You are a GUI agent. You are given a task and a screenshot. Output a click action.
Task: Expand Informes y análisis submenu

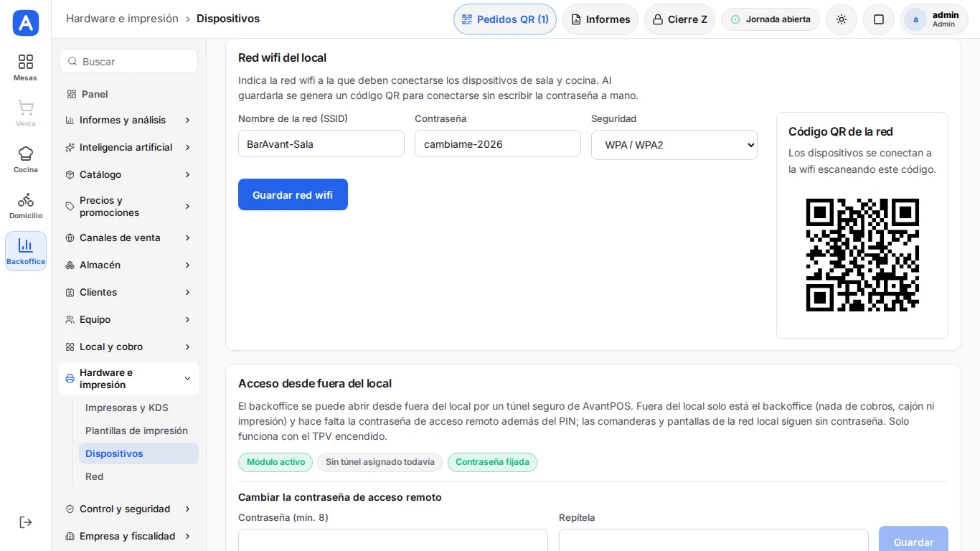pyautogui.click(x=128, y=120)
